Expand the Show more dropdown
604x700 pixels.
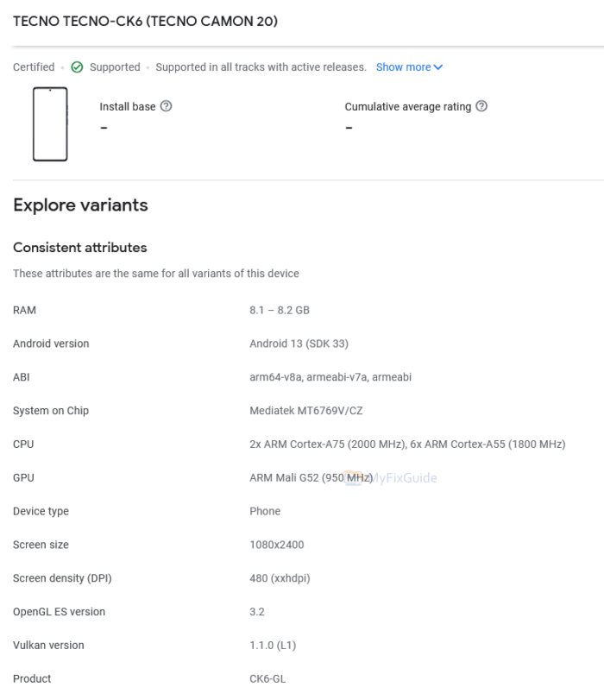pos(409,67)
